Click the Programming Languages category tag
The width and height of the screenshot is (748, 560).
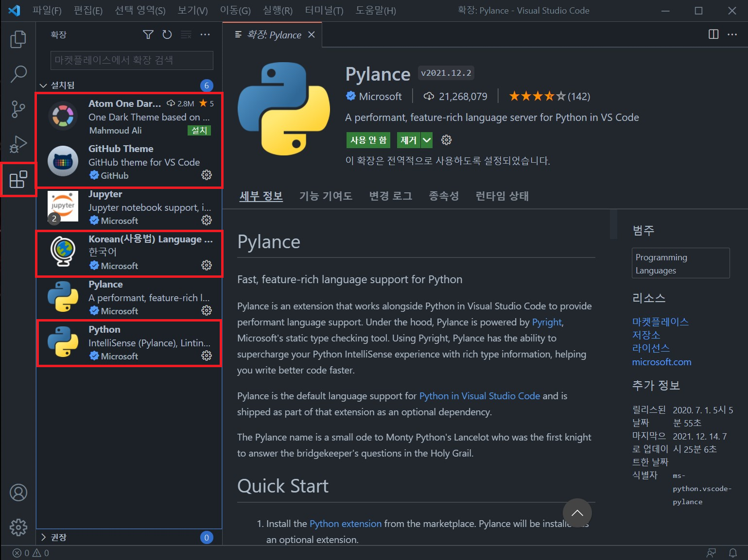point(681,263)
